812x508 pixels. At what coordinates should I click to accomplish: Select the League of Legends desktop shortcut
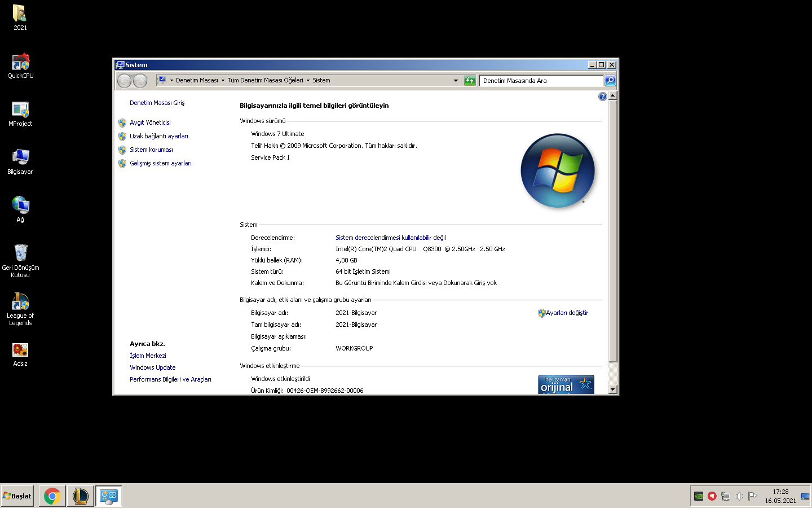tap(20, 309)
